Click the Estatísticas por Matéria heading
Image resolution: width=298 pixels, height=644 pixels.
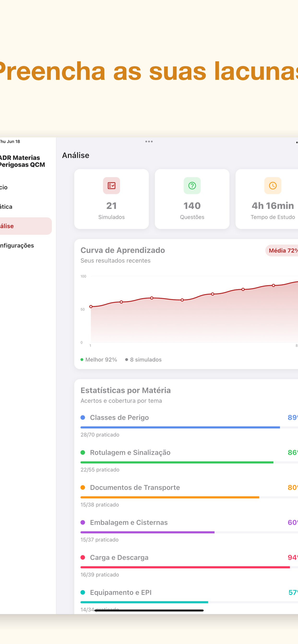pyautogui.click(x=126, y=390)
